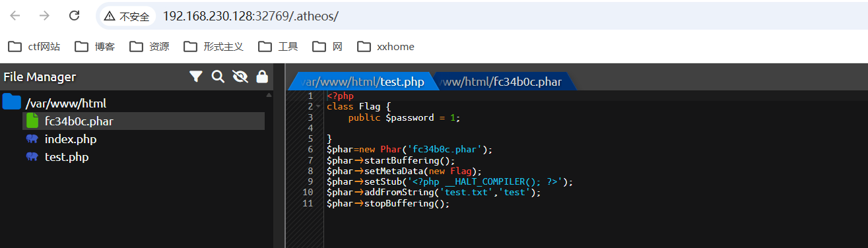Viewport: 868px width, 248px height.
Task: Open the xxhome bookmark folder
Action: (x=386, y=47)
